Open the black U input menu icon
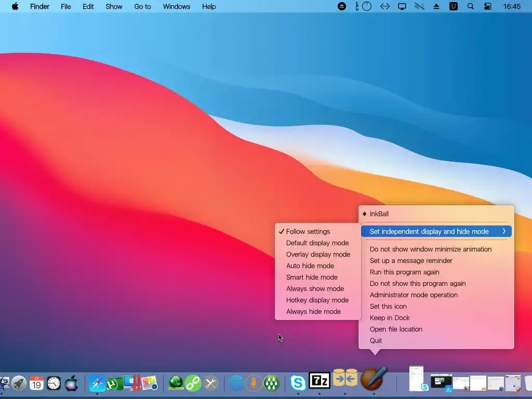 453,6
